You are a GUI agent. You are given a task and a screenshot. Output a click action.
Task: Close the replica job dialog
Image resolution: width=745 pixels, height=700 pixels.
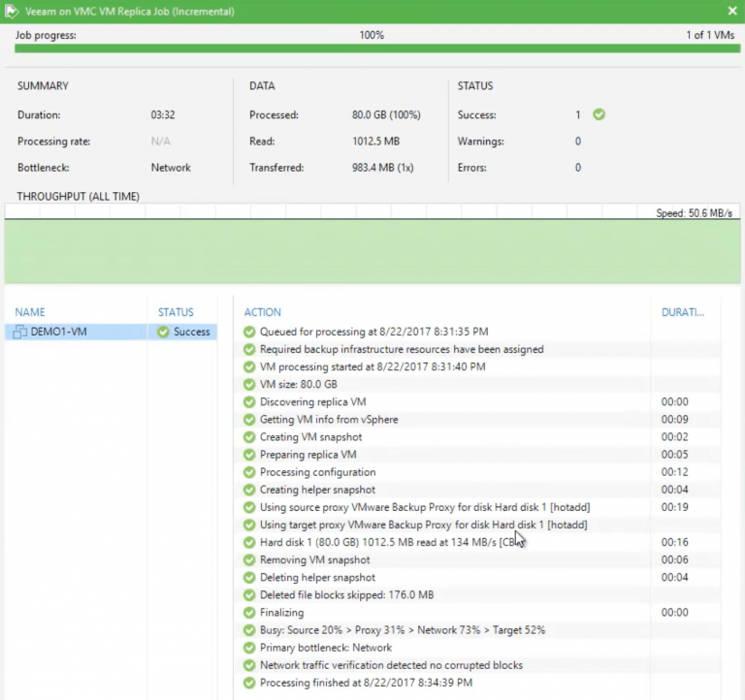click(x=732, y=11)
